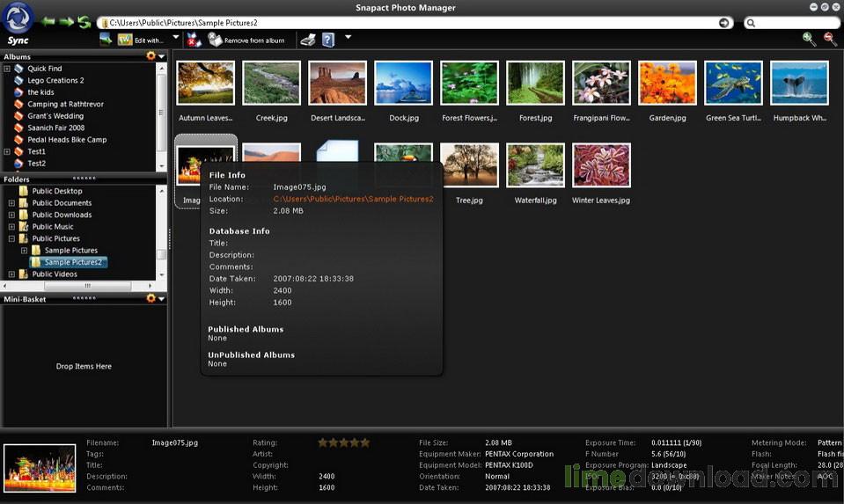Click the Public Downloads folder icon
Screen dimensions: 844x504
click(x=23, y=215)
